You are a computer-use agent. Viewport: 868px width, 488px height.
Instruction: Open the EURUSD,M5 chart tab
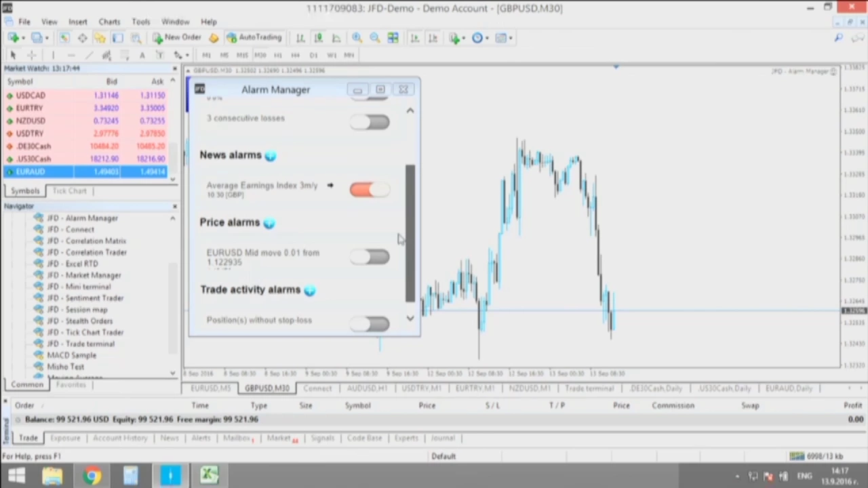click(211, 388)
